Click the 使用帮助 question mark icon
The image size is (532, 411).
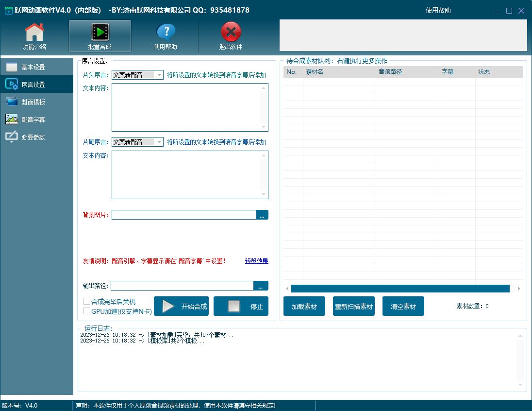tap(166, 33)
